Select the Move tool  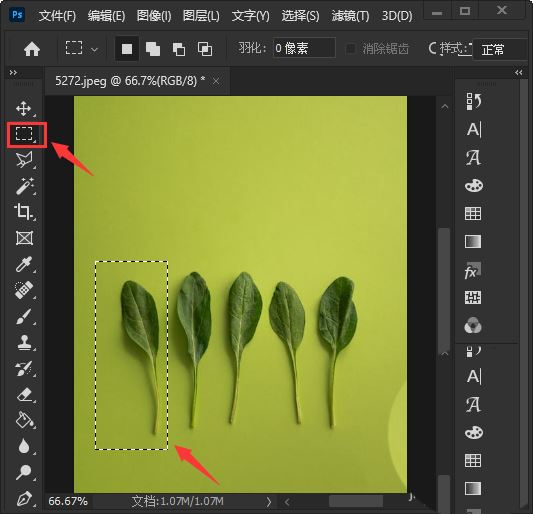click(24, 109)
